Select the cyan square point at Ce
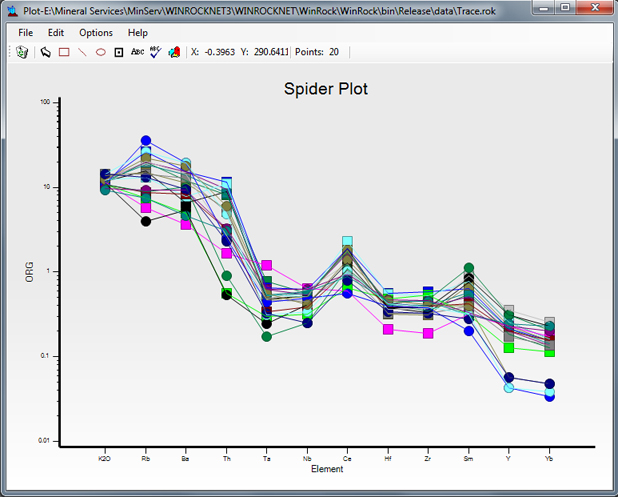This screenshot has width=618, height=497. coord(347,241)
